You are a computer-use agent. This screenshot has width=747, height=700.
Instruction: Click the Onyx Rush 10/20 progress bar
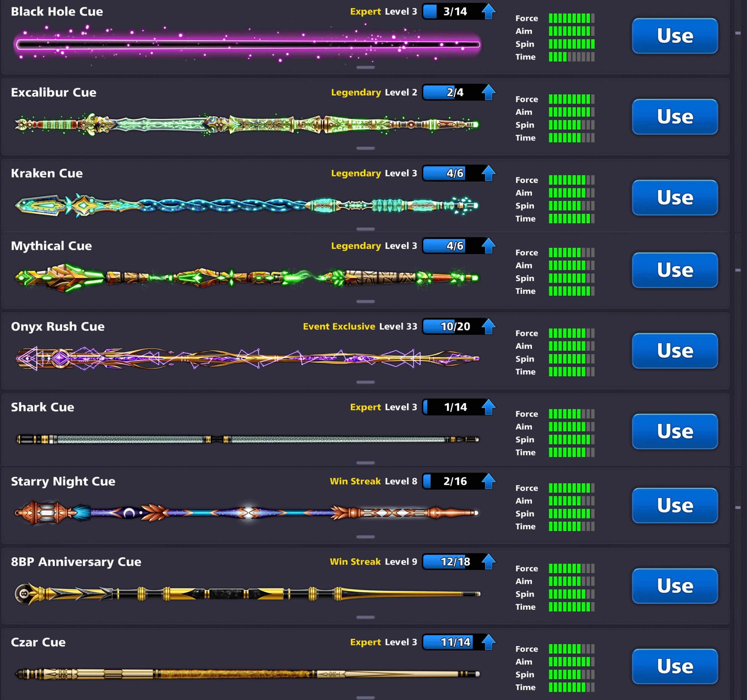[x=453, y=326]
